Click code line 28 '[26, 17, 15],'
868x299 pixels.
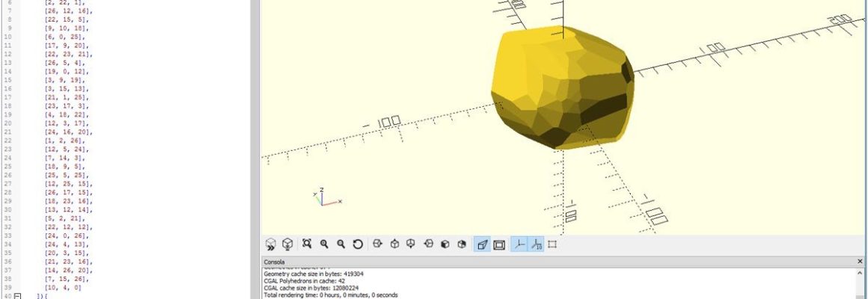(68, 193)
